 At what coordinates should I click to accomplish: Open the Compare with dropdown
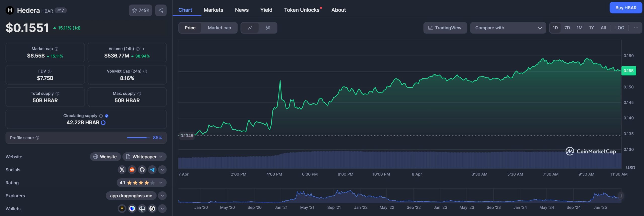pyautogui.click(x=508, y=28)
